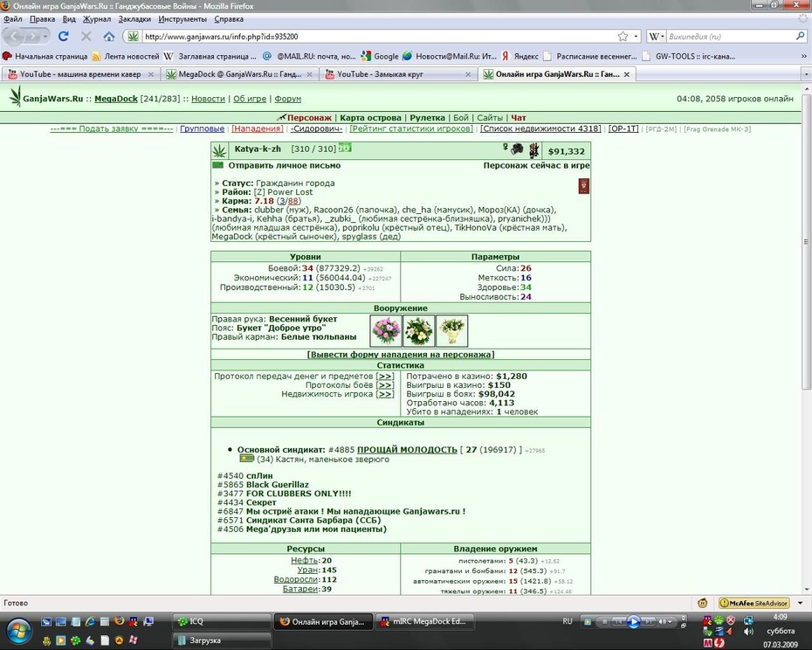
Task: Open the Белые тюльпаны bouquet image
Action: click(x=452, y=330)
